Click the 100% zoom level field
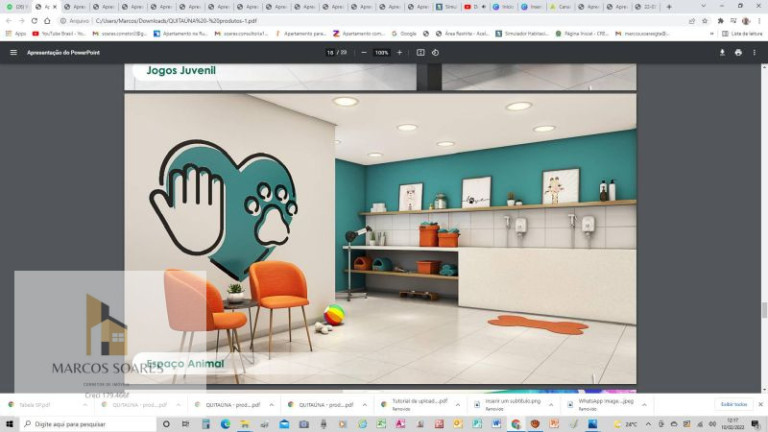 [382, 52]
